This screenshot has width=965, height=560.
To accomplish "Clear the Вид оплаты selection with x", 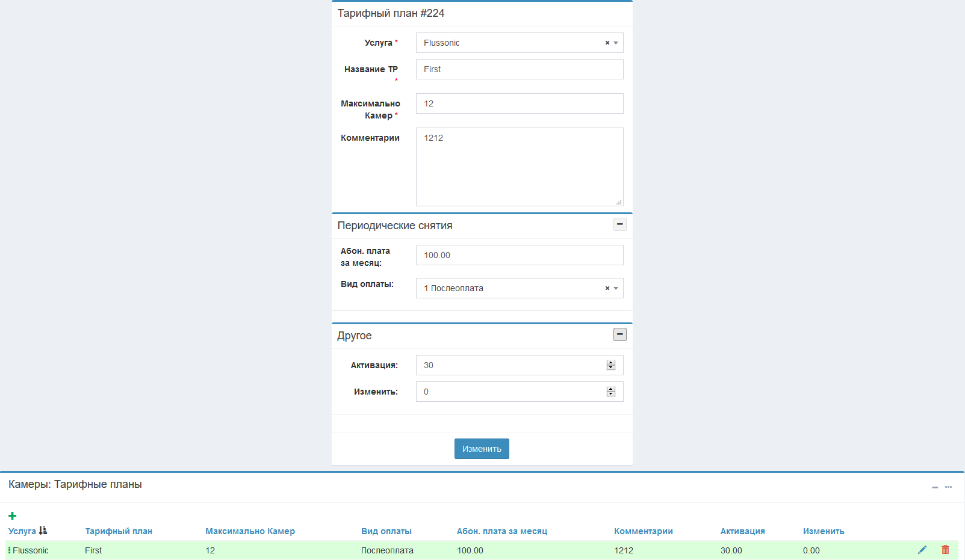I will click(x=607, y=288).
